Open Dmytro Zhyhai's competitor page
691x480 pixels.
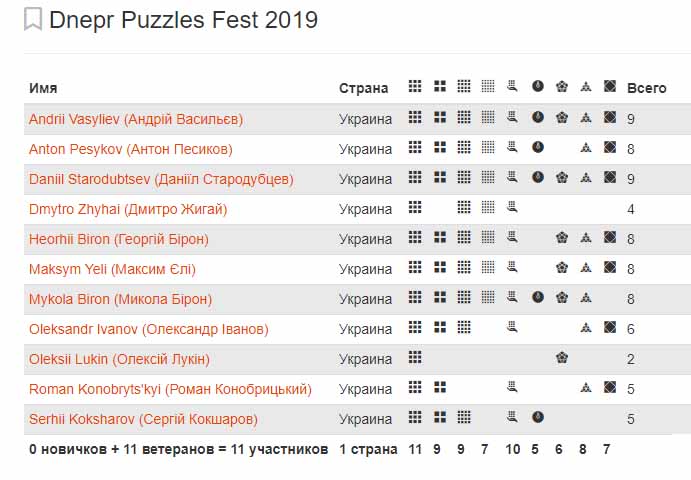tap(128, 209)
